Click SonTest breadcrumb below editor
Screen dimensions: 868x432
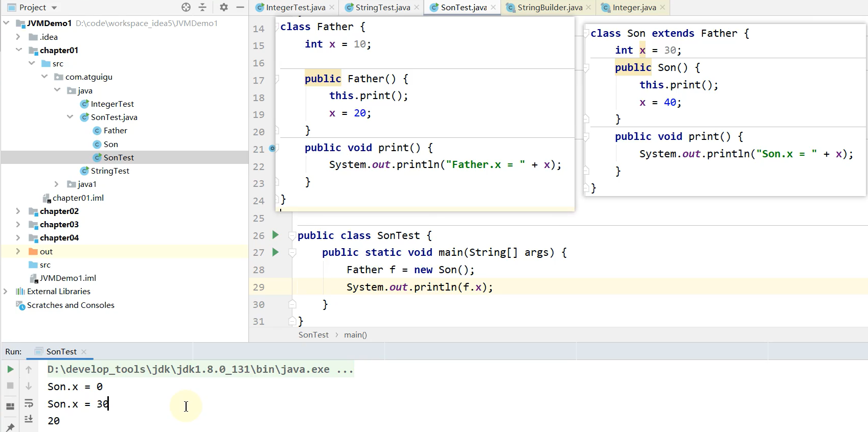coord(313,335)
